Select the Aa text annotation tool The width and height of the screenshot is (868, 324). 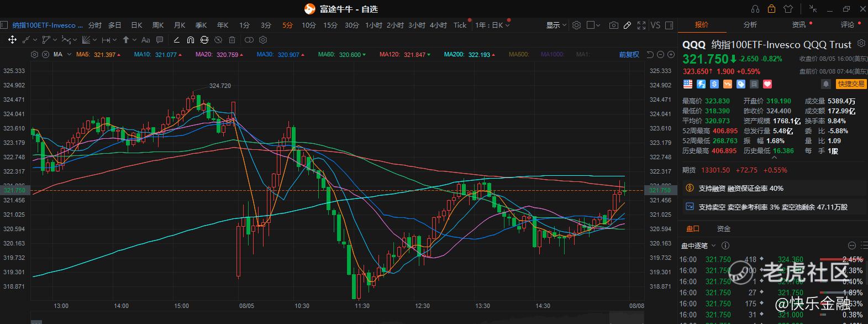[146, 40]
